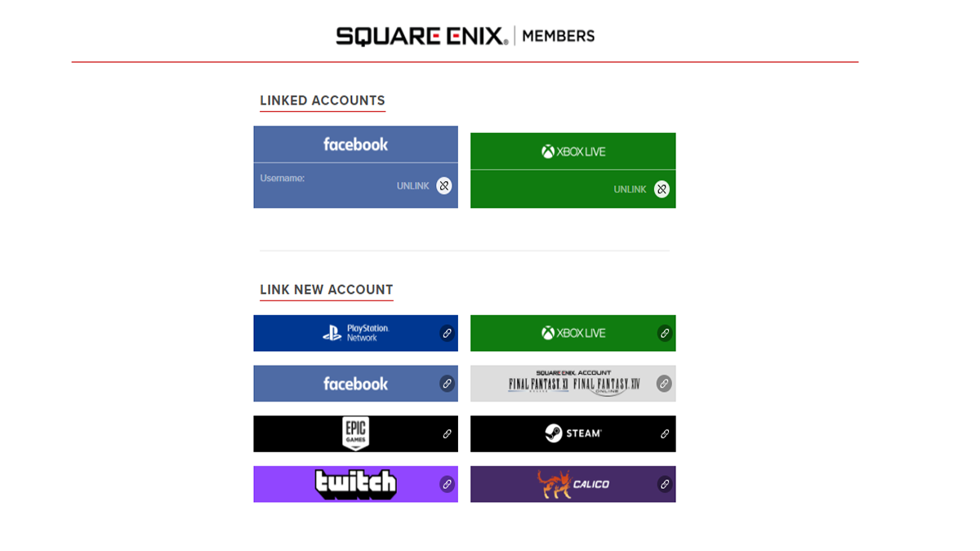Click the link icon on the Steam banner
This screenshot has height=551, width=980.
664,433
